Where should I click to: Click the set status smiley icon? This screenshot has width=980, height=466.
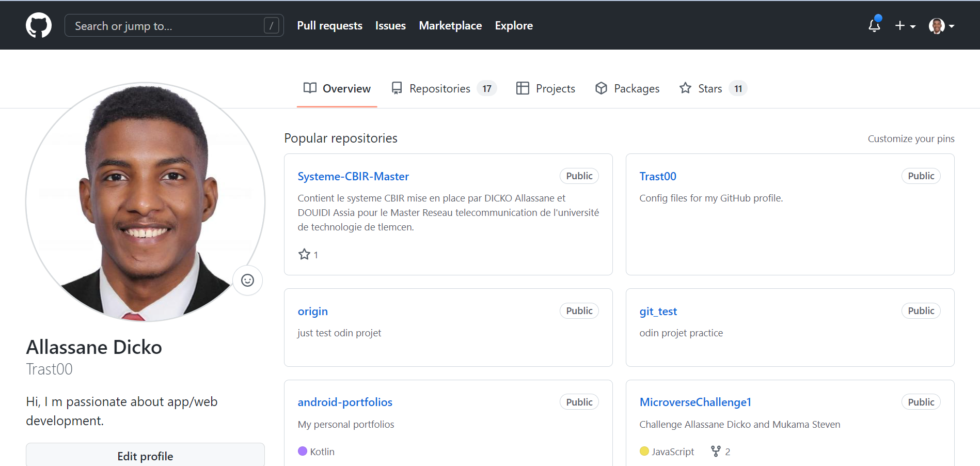point(248,280)
